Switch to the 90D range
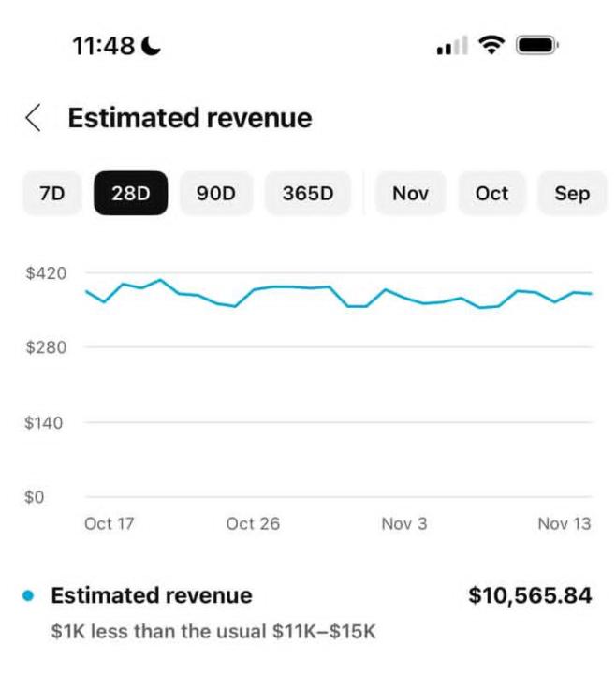The height and width of the screenshot is (674, 616). 216,194
